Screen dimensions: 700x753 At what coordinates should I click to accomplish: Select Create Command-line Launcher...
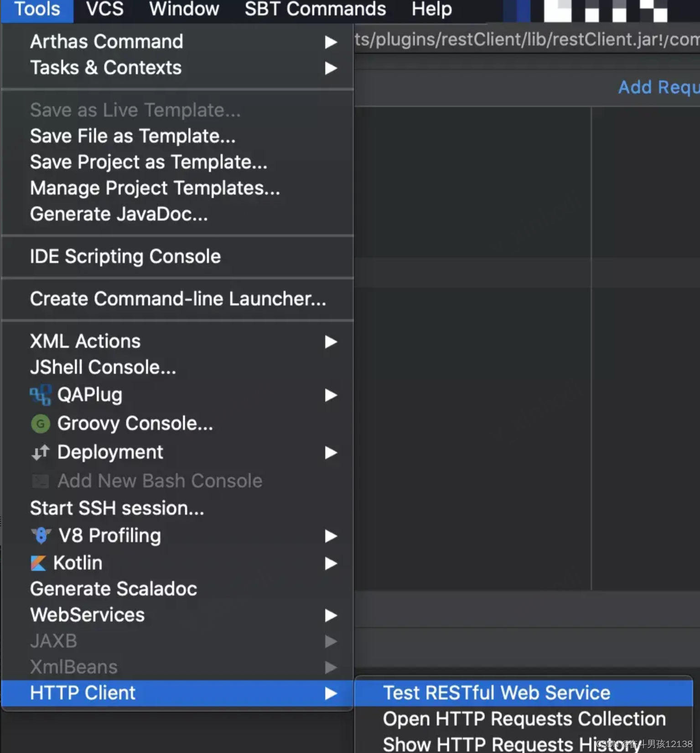point(177,299)
